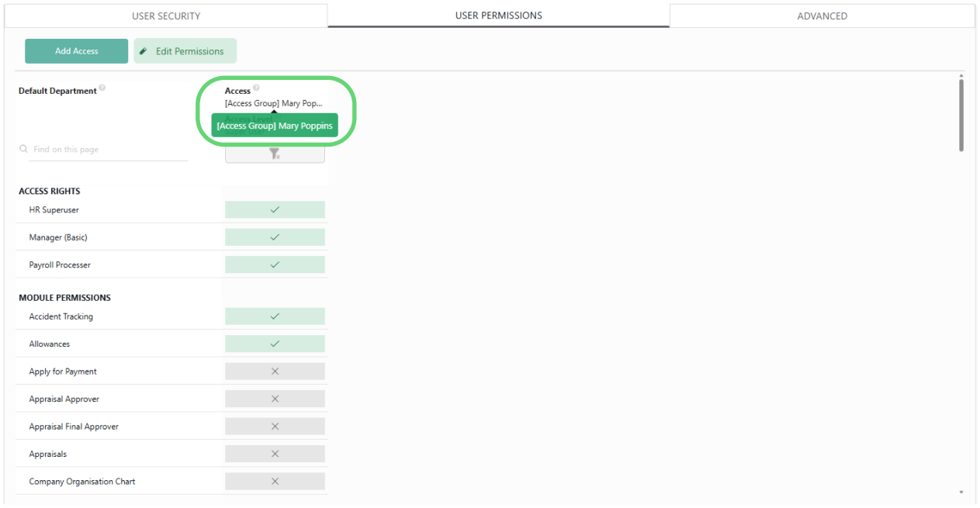This screenshot has width=980, height=508.
Task: Click the filter funnel icon button
Action: (x=275, y=154)
